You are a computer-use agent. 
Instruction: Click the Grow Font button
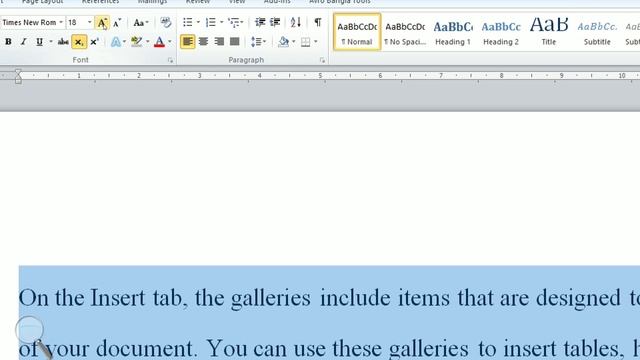[x=102, y=22]
